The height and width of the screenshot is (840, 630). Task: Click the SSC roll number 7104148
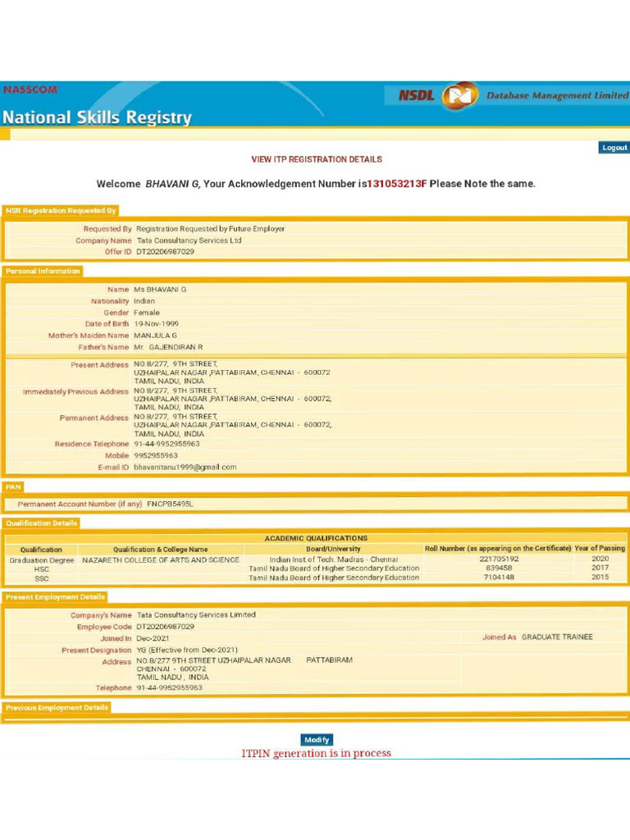(x=499, y=577)
